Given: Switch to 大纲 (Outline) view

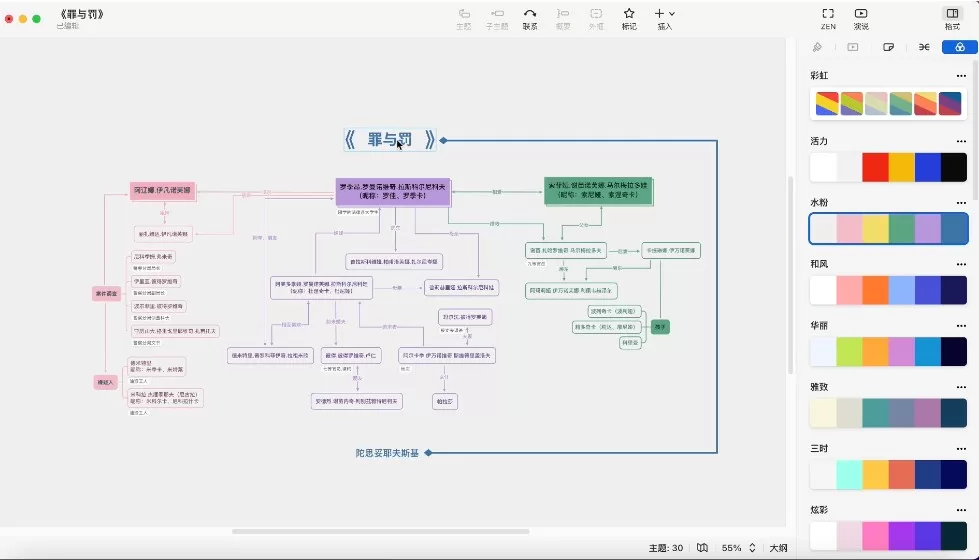Looking at the screenshot, I should (778, 548).
